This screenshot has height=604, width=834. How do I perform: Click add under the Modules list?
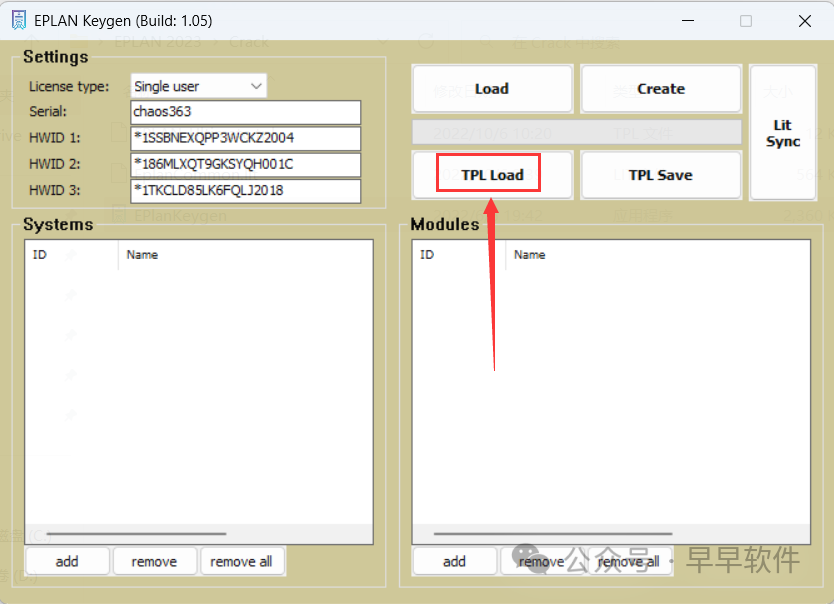(454, 561)
